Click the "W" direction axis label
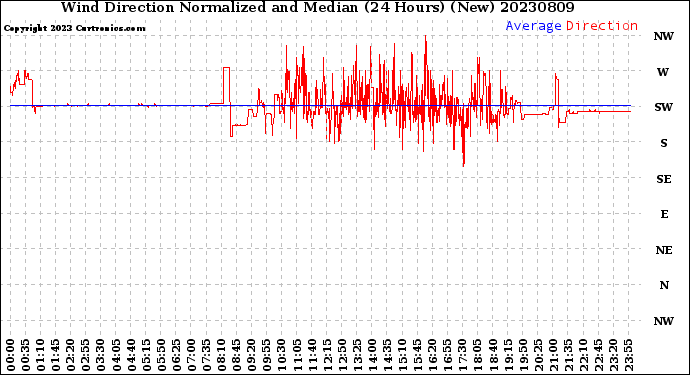Image resolution: width=690 pixels, height=375 pixels. (x=663, y=72)
